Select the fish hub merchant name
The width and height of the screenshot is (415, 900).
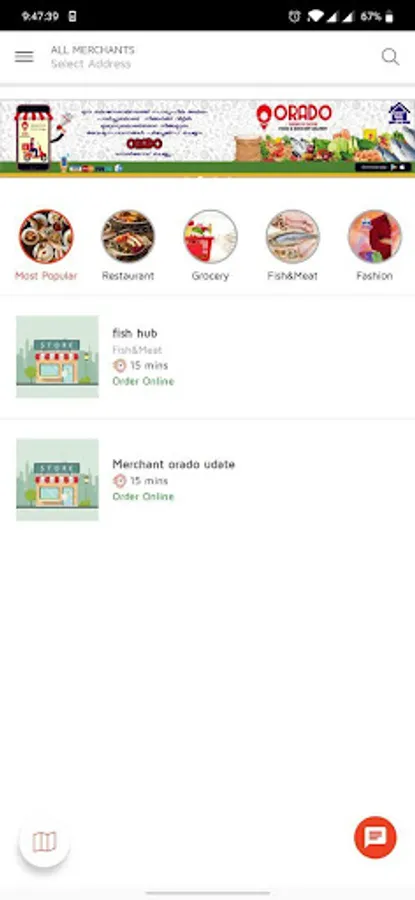[135, 333]
